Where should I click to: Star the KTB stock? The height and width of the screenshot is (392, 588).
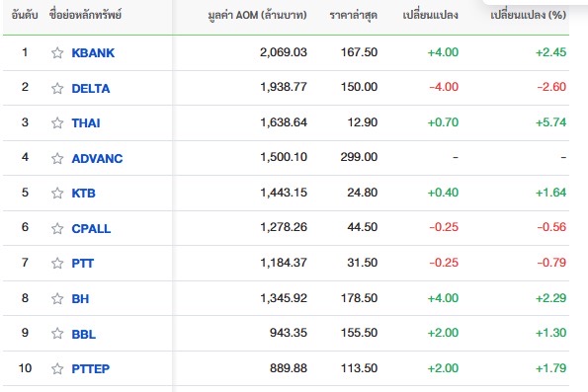pyautogui.click(x=57, y=193)
